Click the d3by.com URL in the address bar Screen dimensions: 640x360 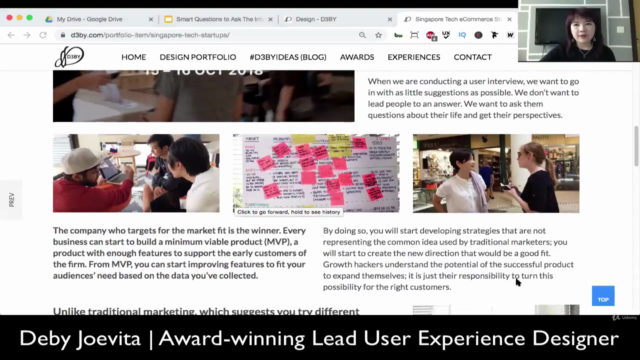pos(150,35)
